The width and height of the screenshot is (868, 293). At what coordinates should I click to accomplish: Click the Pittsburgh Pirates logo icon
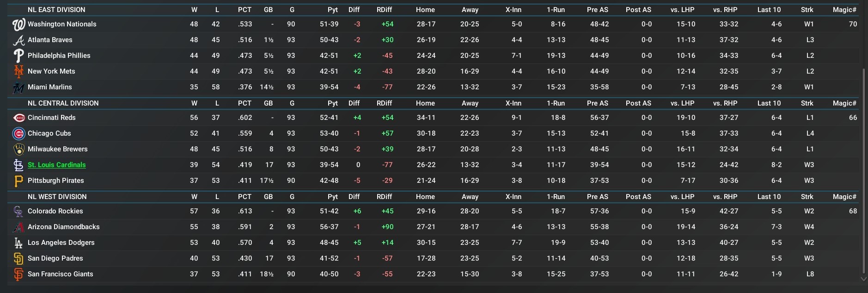click(x=18, y=181)
